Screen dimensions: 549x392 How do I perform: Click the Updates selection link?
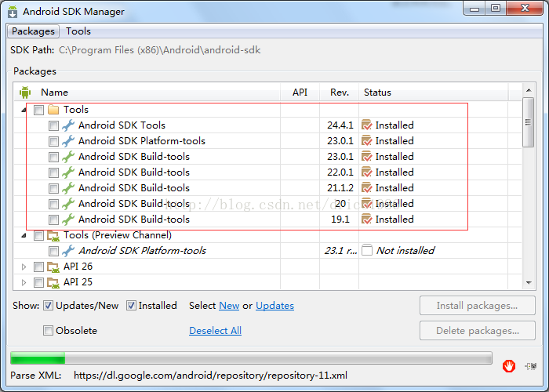274,306
